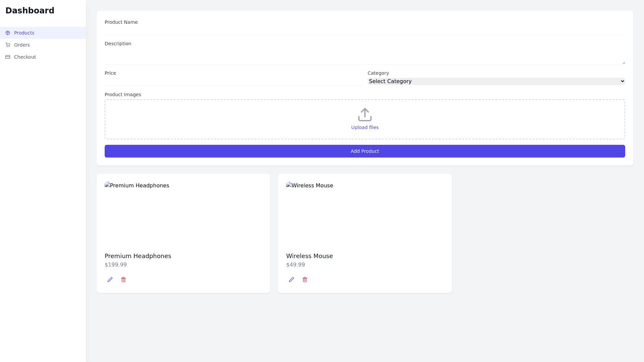The image size is (644, 362).
Task: Delete Premium Headphones with trash icon
Action: click(x=123, y=280)
